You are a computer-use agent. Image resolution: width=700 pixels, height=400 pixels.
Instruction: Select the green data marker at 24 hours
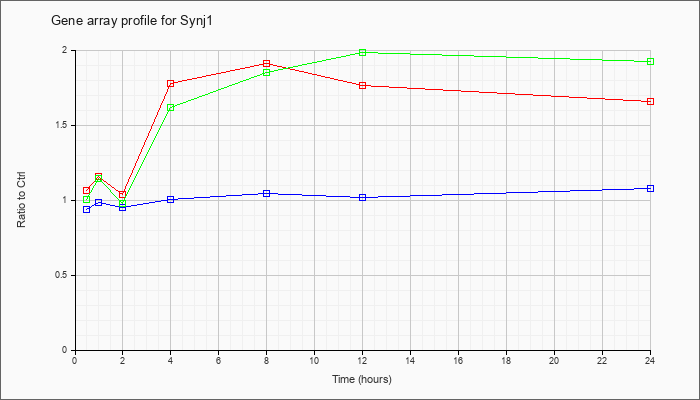coord(651,62)
